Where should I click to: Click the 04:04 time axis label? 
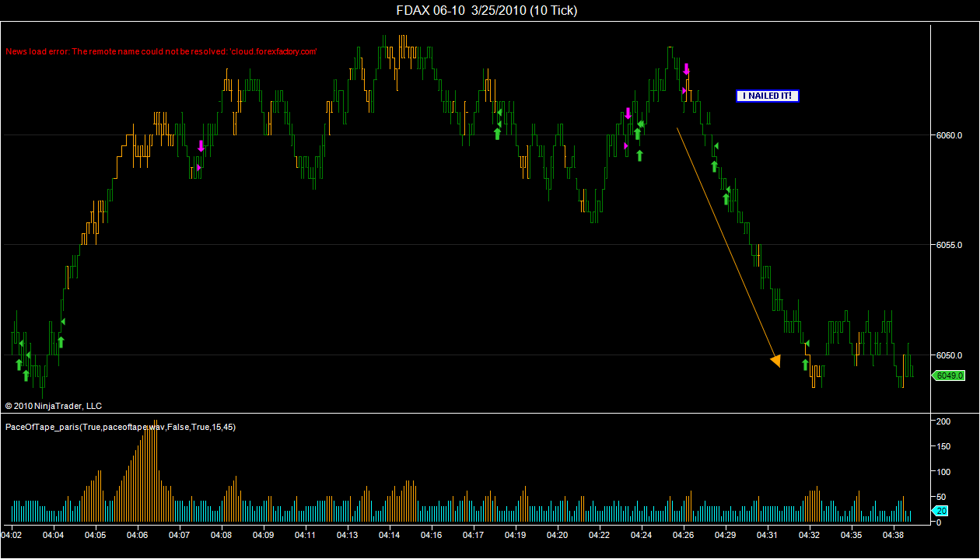(54, 535)
